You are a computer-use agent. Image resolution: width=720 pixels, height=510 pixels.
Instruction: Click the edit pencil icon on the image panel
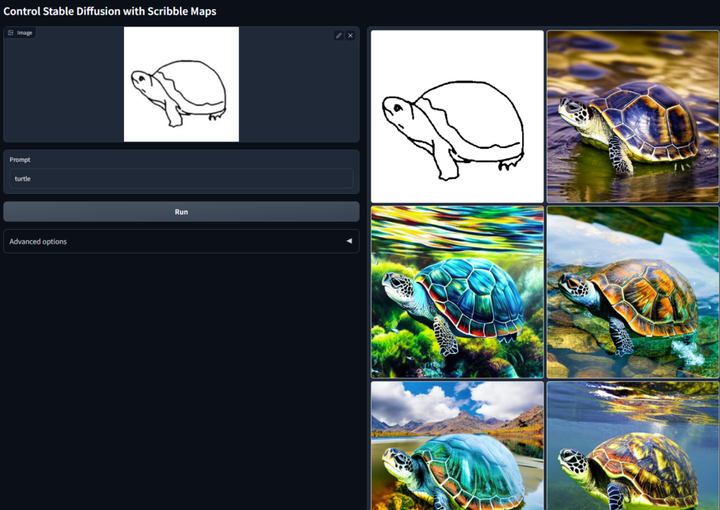pyautogui.click(x=339, y=35)
